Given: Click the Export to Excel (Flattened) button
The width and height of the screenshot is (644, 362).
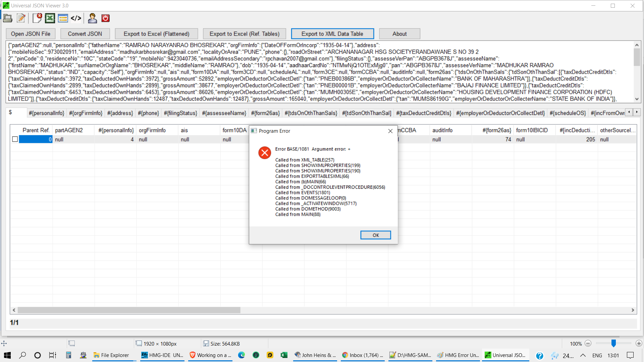Looking at the screenshot, I should [156, 34].
